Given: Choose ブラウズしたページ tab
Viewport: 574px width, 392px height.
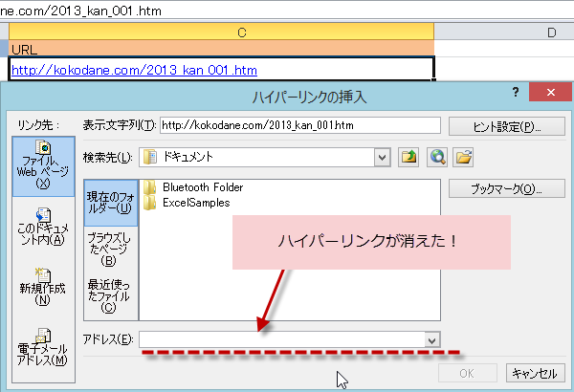Looking at the screenshot, I should tap(111, 250).
